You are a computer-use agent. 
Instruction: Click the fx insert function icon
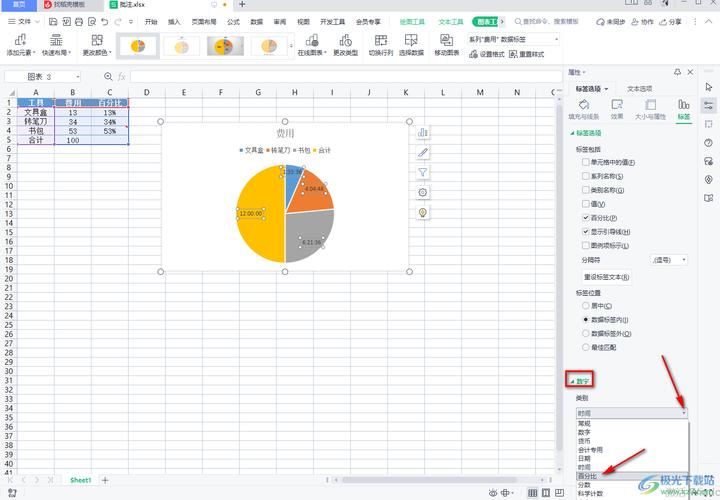[x=122, y=77]
